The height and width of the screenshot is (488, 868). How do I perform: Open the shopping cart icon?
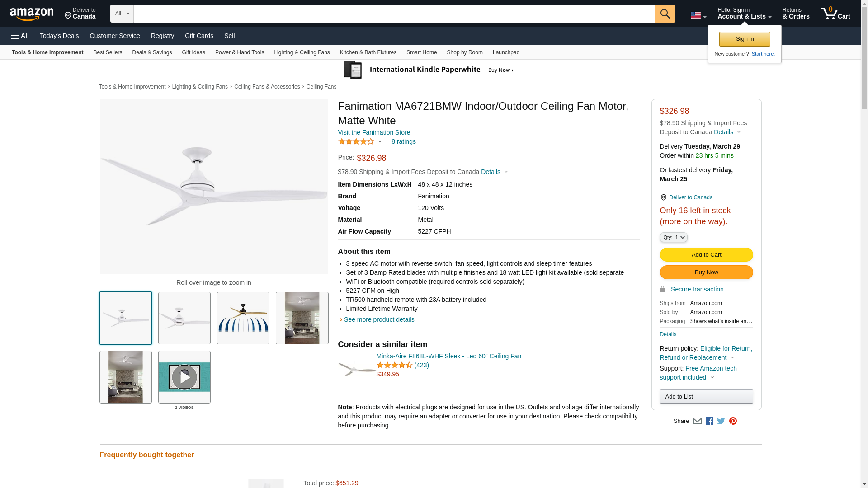pos(835,14)
